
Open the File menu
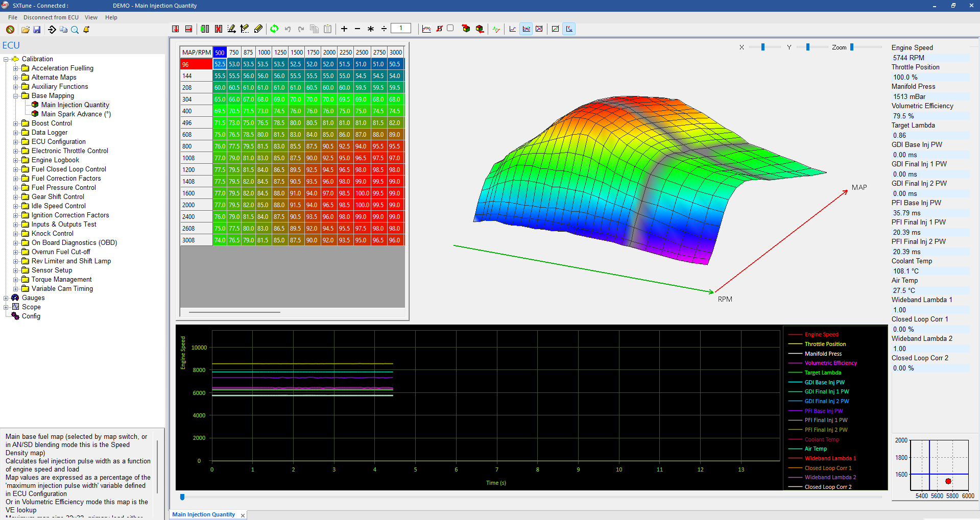[13, 17]
